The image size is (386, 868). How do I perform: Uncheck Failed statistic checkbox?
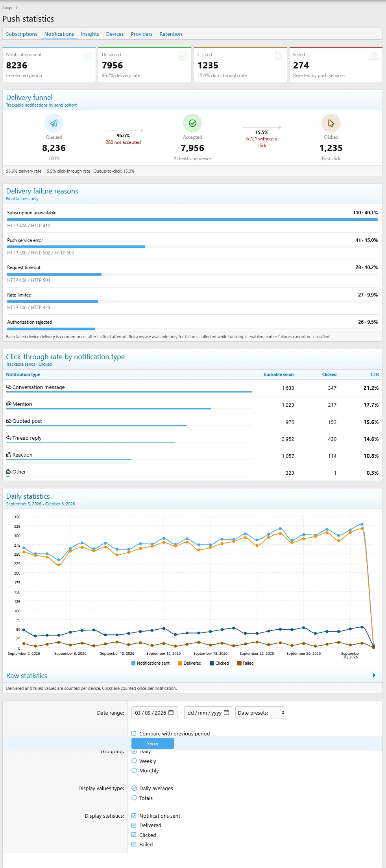click(134, 844)
